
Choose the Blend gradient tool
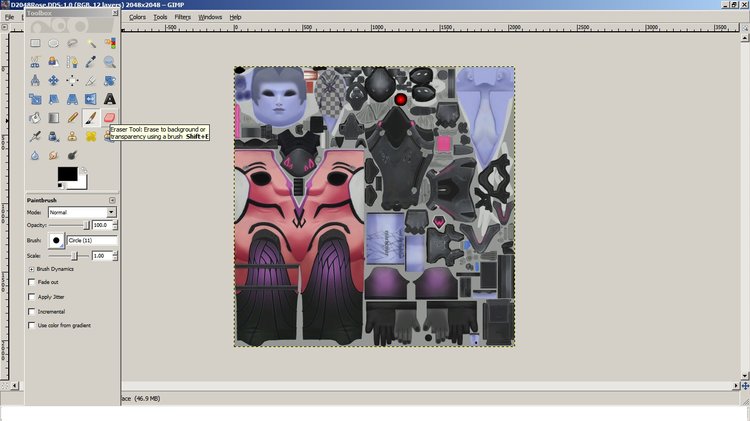54,118
